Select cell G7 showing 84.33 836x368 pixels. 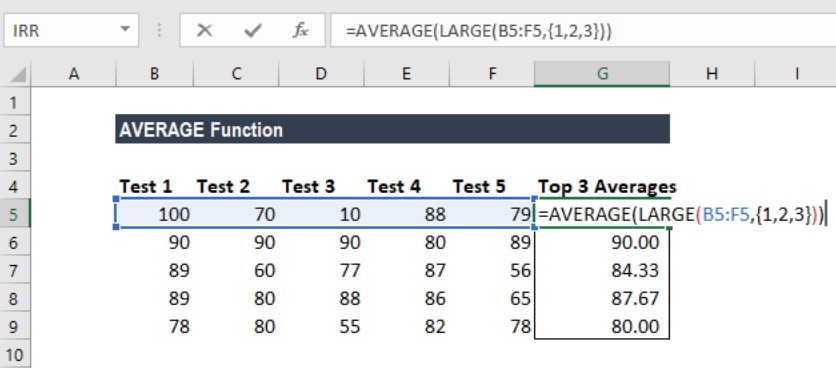pos(602,270)
